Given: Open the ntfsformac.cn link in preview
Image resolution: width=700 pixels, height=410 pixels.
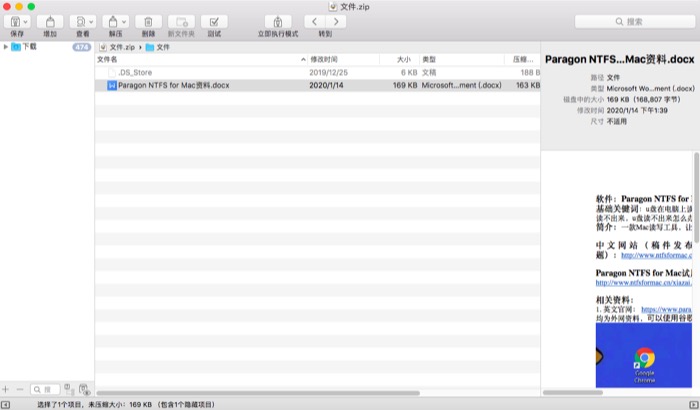Looking at the screenshot, I should point(656,255).
